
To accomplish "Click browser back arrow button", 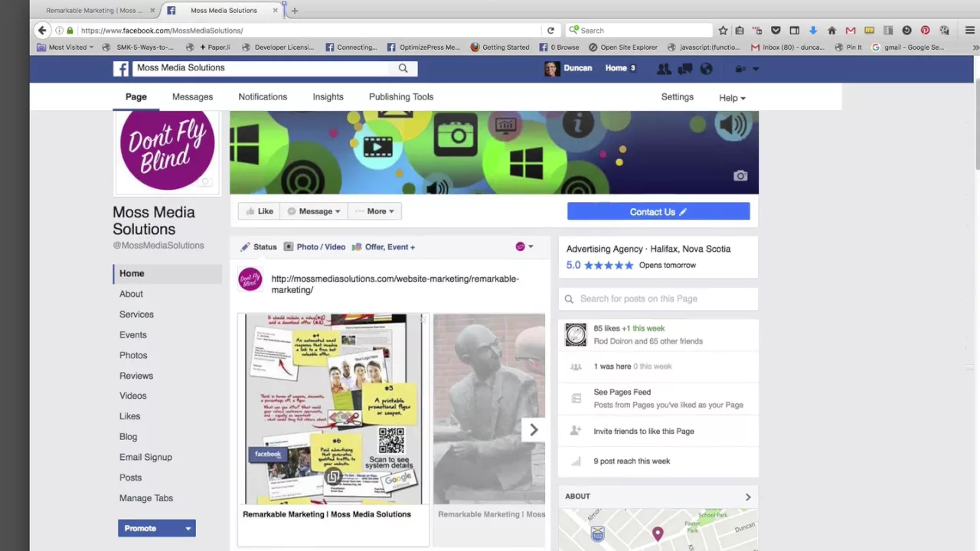I will click(x=42, y=31).
